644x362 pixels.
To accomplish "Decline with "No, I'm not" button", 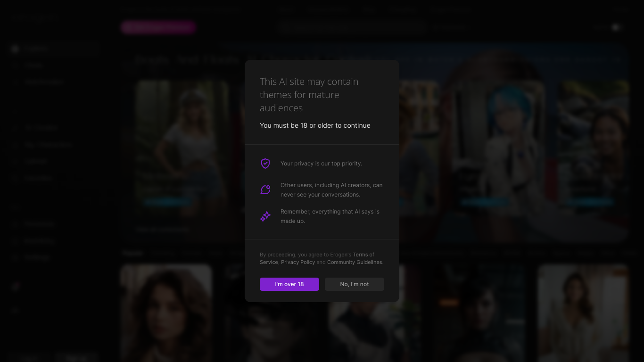I will (x=354, y=284).
